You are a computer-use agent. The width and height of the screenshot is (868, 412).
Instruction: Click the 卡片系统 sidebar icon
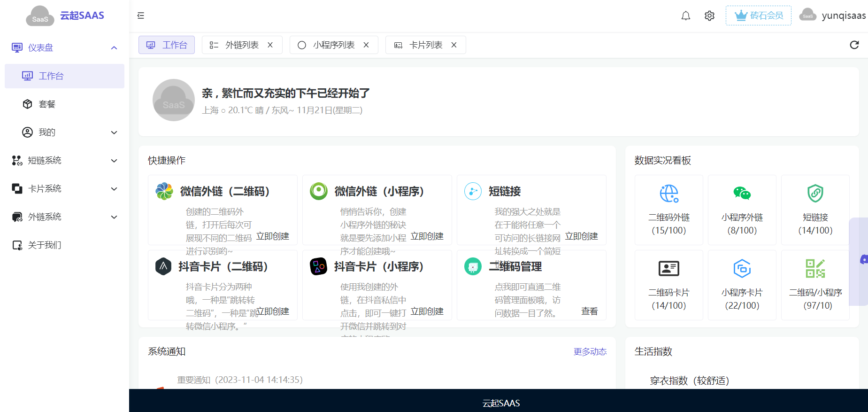pyautogui.click(x=17, y=189)
